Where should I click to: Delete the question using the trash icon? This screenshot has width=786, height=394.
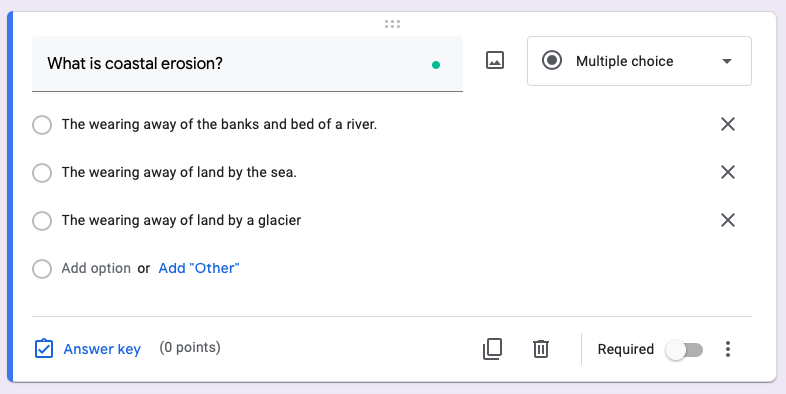[x=541, y=349]
